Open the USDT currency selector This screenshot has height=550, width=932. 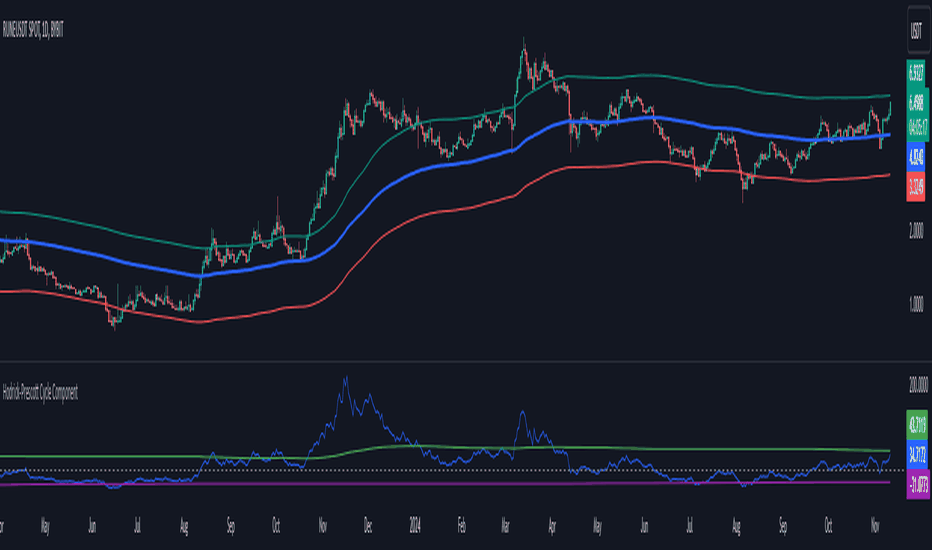(916, 31)
